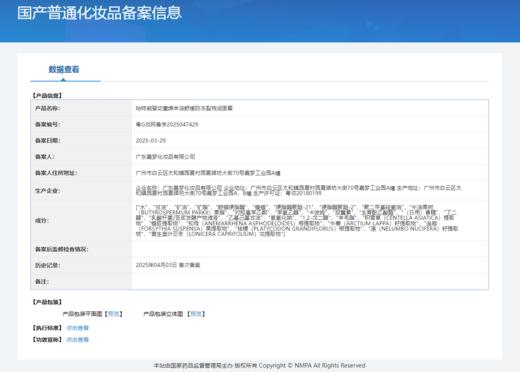Click 点击查看 next to 执行标准
The image size is (520, 372).
(x=78, y=328)
